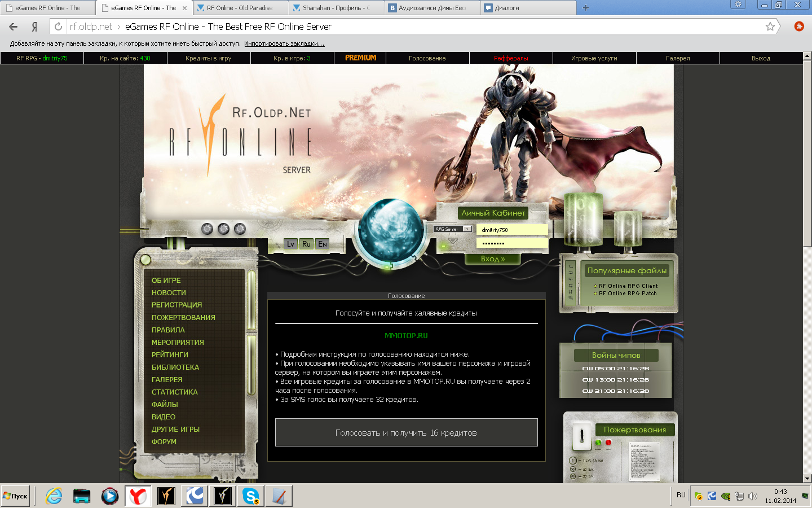Download RF Online RPG Client

point(628,286)
